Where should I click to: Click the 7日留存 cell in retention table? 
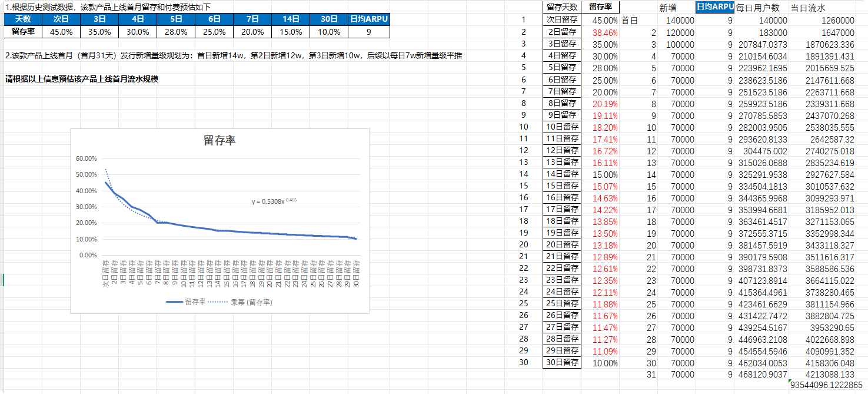(x=562, y=91)
